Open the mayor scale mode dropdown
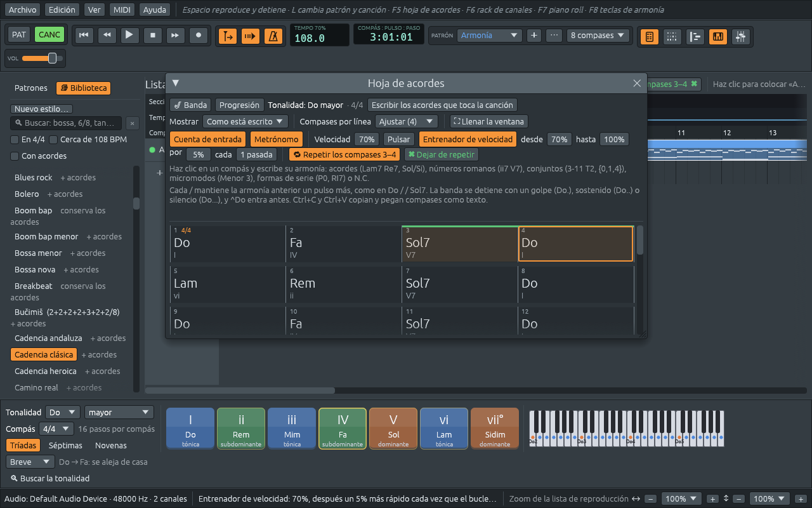The height and width of the screenshot is (508, 812). point(119,412)
